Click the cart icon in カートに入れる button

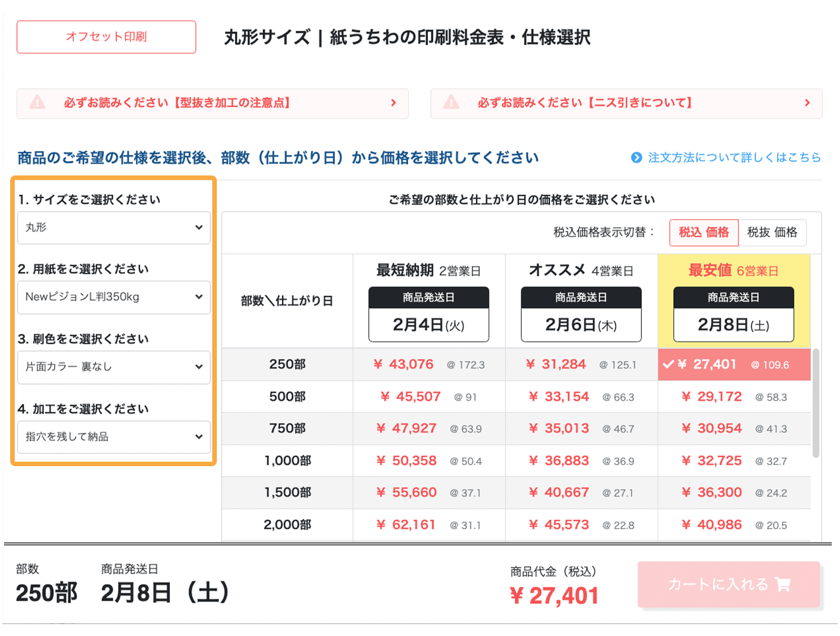coord(783,584)
